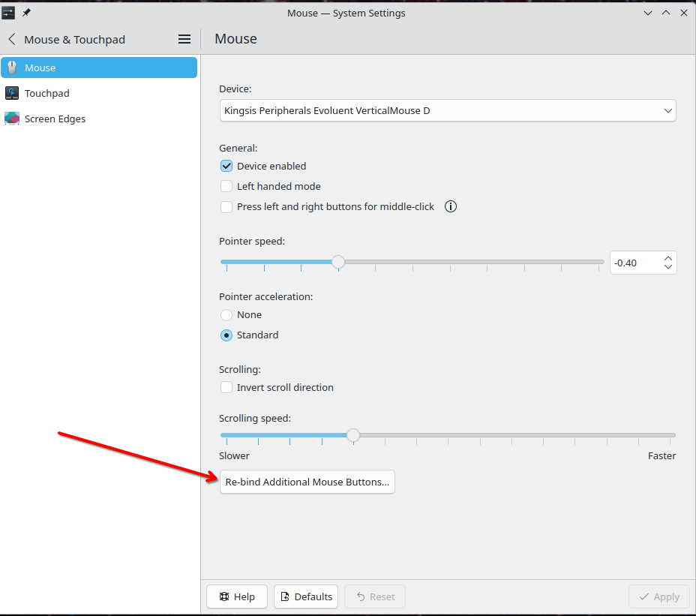Open the Touchpad settings page
Image resolution: width=696 pixels, height=616 pixels.
99,93
